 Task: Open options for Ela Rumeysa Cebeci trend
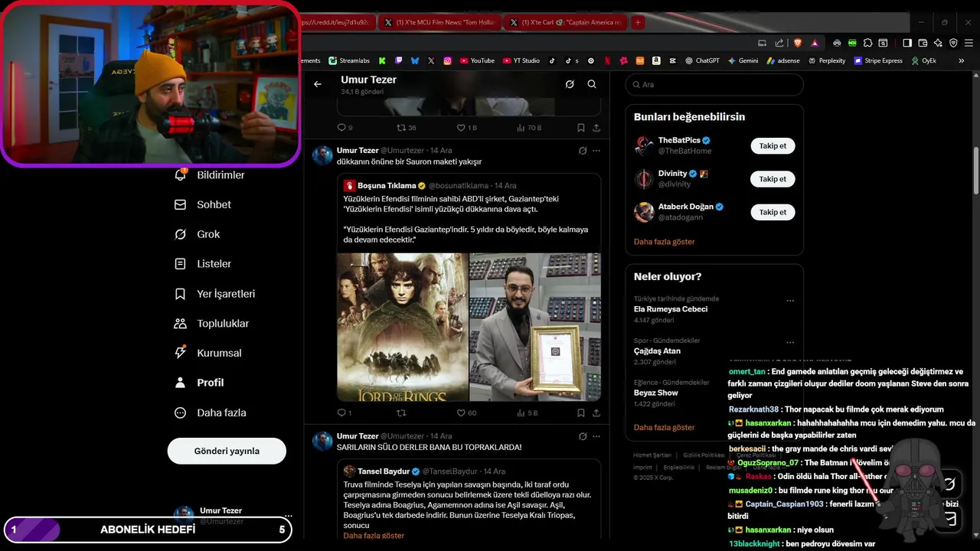(790, 301)
